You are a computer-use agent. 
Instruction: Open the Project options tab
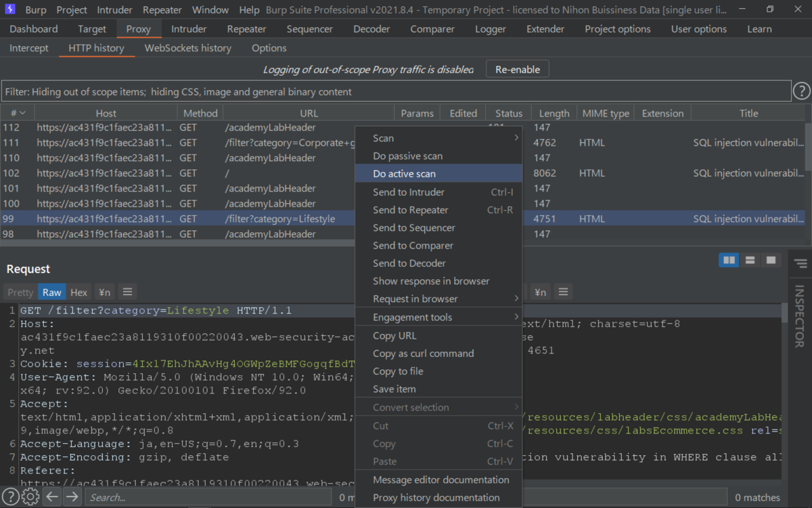pos(618,29)
